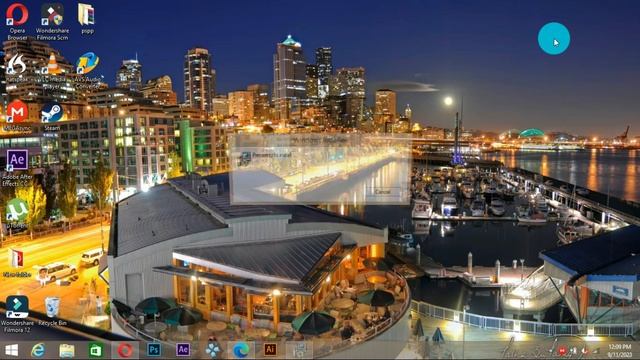Open Adobe After Effects CC desktop shortcut
Image resolution: width=640 pixels, height=360 pixels.
point(17,167)
